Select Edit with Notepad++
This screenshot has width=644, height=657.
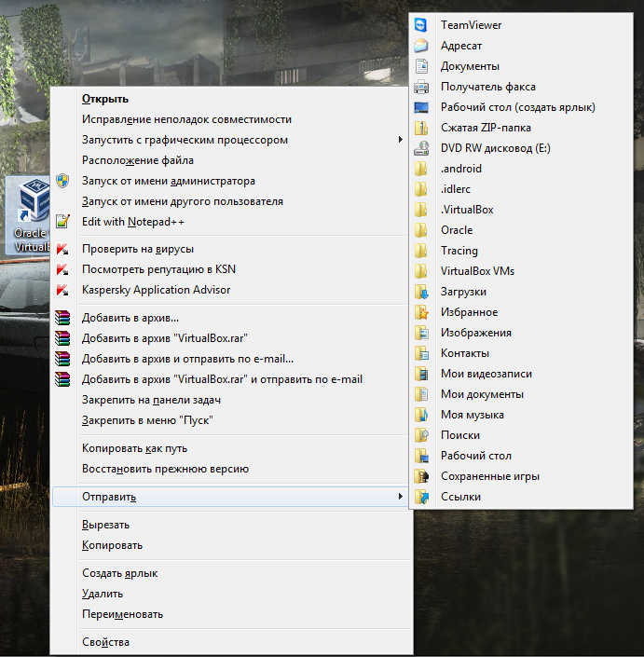click(133, 222)
